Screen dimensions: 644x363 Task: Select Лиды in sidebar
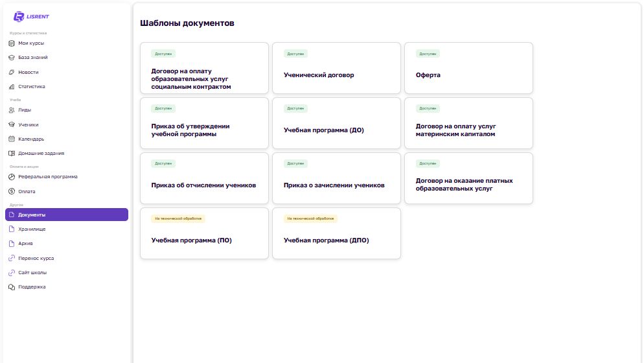click(67, 110)
